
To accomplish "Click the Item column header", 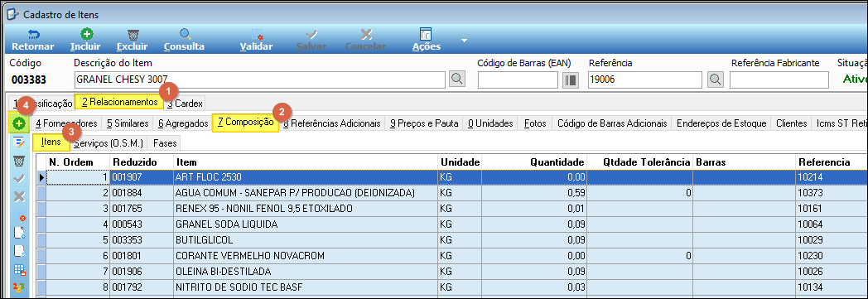I will point(305,162).
